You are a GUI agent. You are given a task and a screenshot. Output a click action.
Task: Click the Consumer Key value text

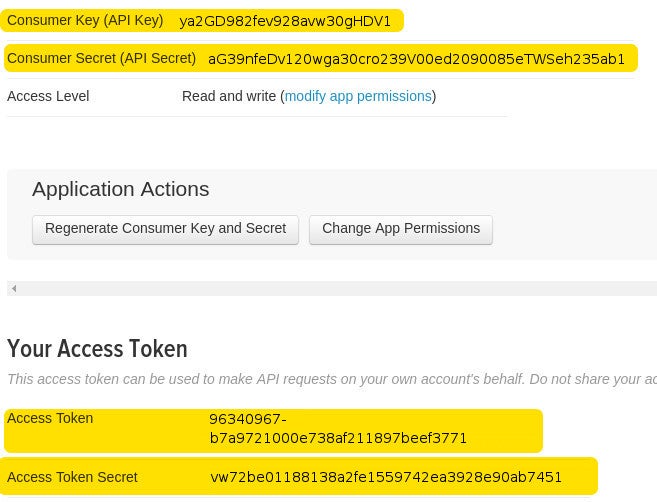click(285, 21)
